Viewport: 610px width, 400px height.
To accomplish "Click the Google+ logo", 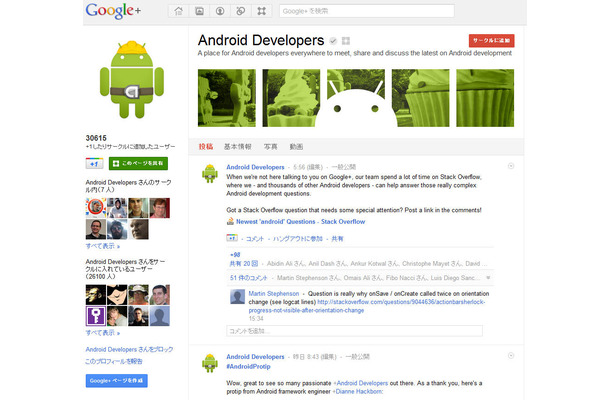I will click(113, 11).
